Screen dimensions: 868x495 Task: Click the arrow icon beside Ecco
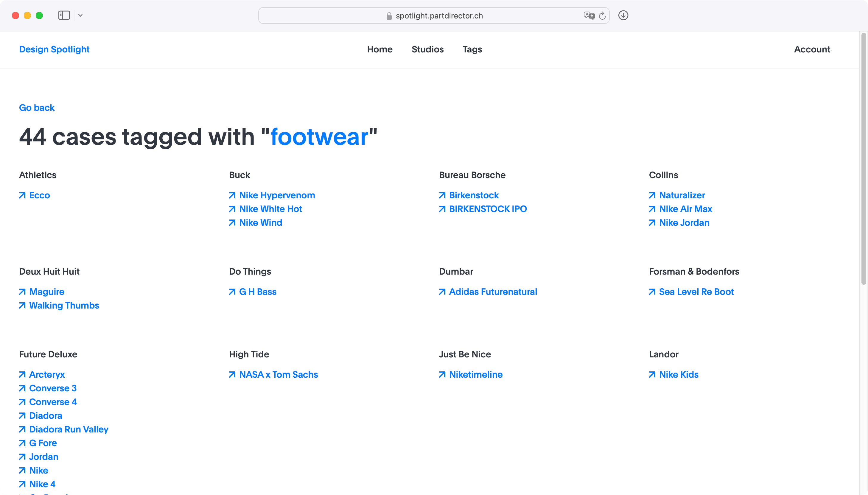pos(22,195)
